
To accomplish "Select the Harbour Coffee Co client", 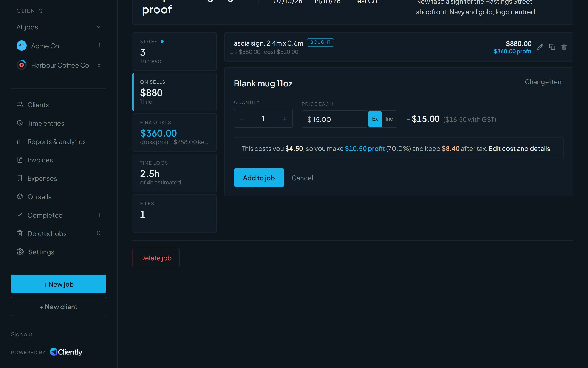I will pos(59,65).
